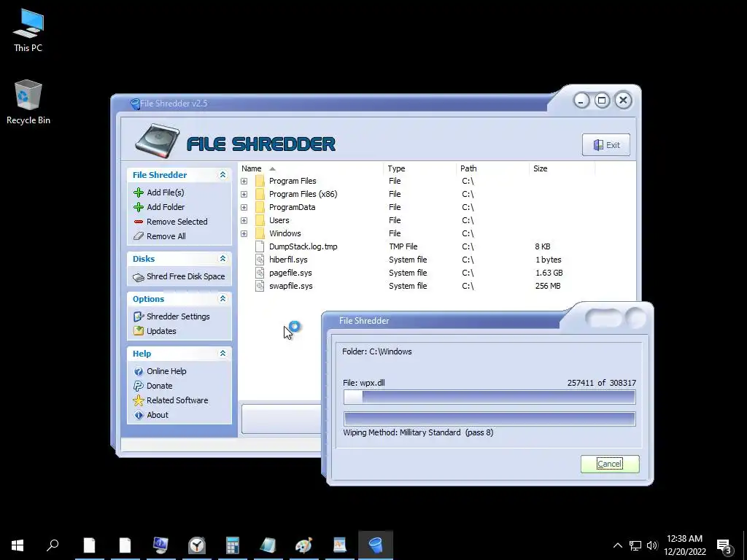Image resolution: width=747 pixels, height=560 pixels.
Task: Expand the Program Files (x86) tree node
Action: click(244, 194)
